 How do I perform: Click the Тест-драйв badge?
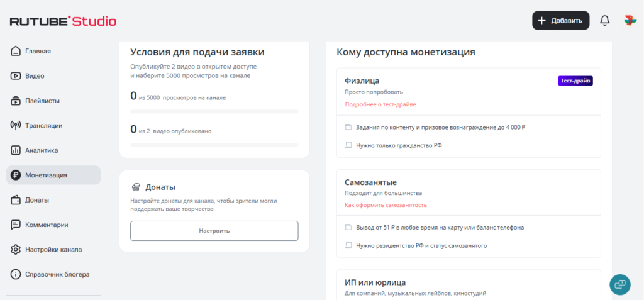pyautogui.click(x=575, y=81)
